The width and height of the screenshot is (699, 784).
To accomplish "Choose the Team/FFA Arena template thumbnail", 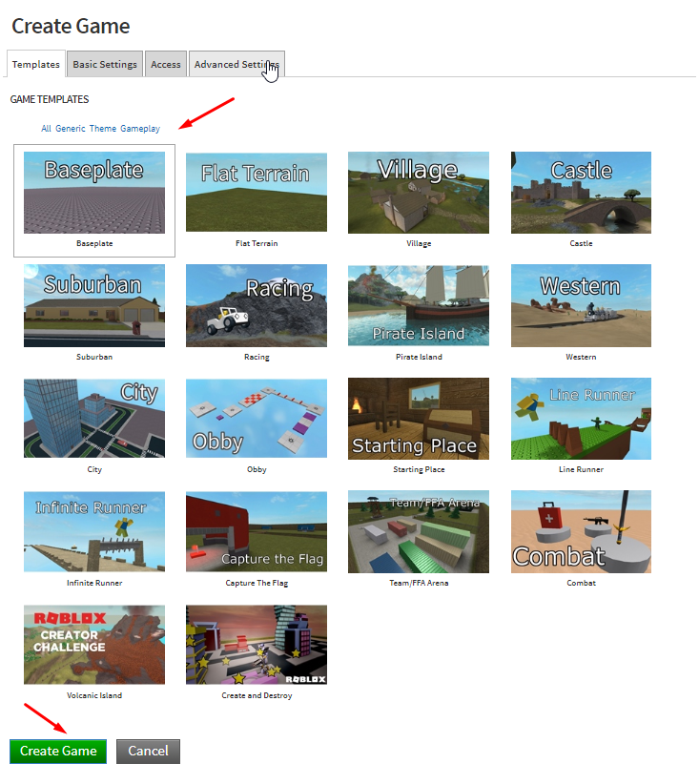I will tap(419, 531).
